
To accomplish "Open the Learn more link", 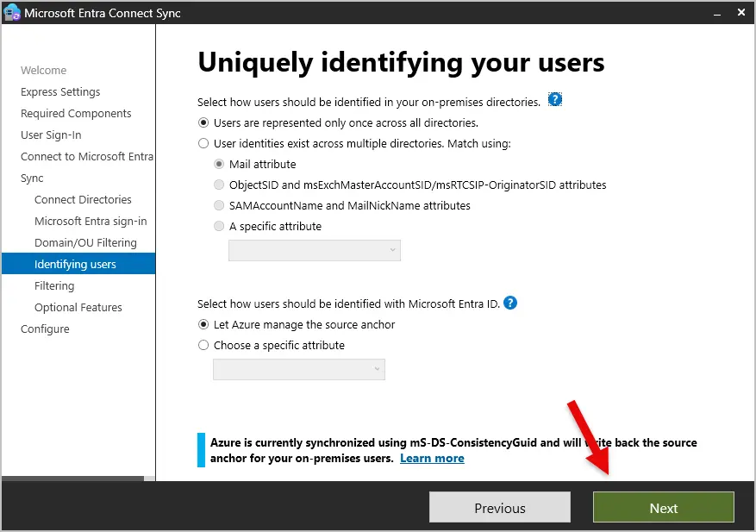I will click(432, 458).
